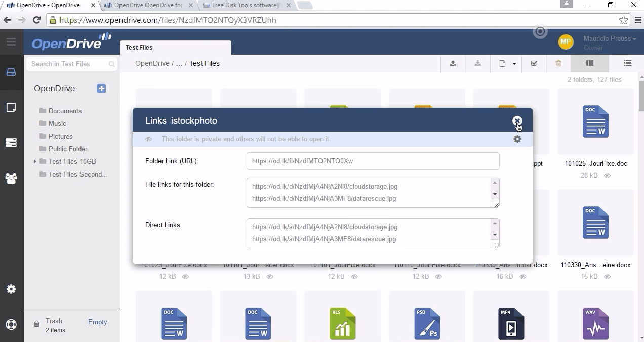644x342 pixels.
Task: Collapse the sidebar with the hamburger menu
Action: 11,41
